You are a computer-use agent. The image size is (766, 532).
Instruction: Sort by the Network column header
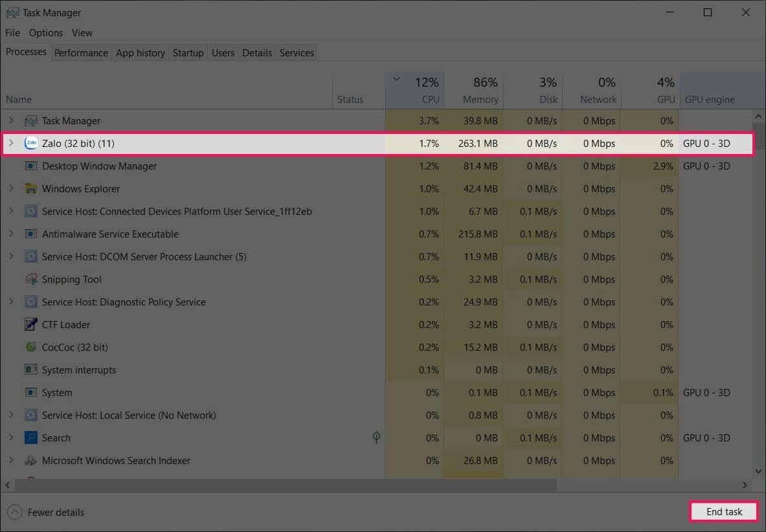click(x=592, y=91)
